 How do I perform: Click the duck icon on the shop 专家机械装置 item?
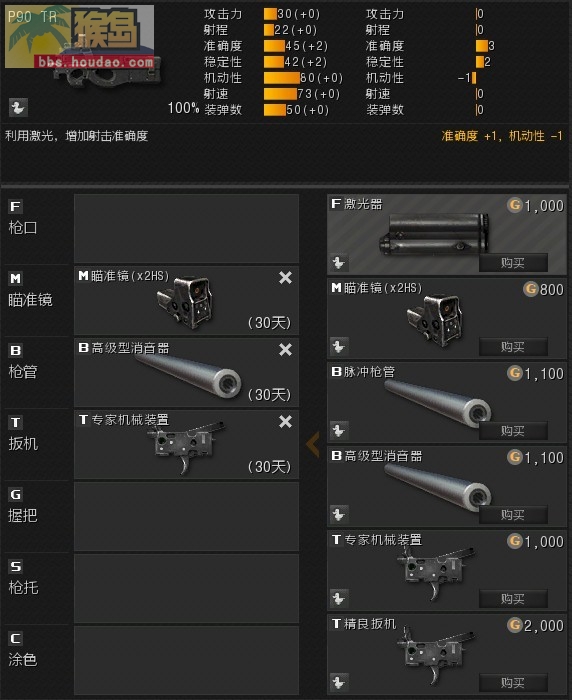[x=338, y=598]
